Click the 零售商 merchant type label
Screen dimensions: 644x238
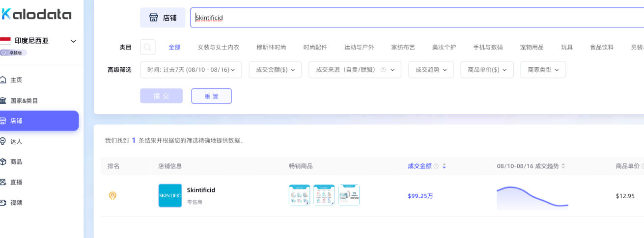195,202
